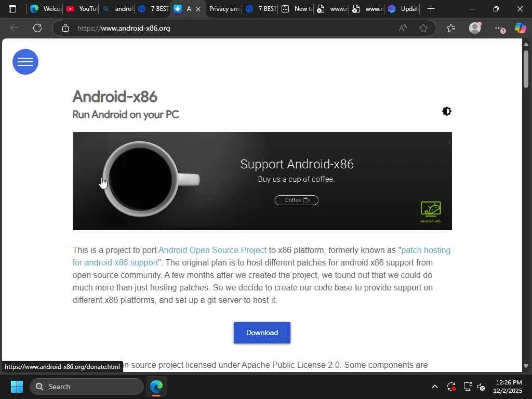Viewport: 532px width, 399px height.
Task: Click the Windows Update sync tray icon
Action: pos(451,387)
